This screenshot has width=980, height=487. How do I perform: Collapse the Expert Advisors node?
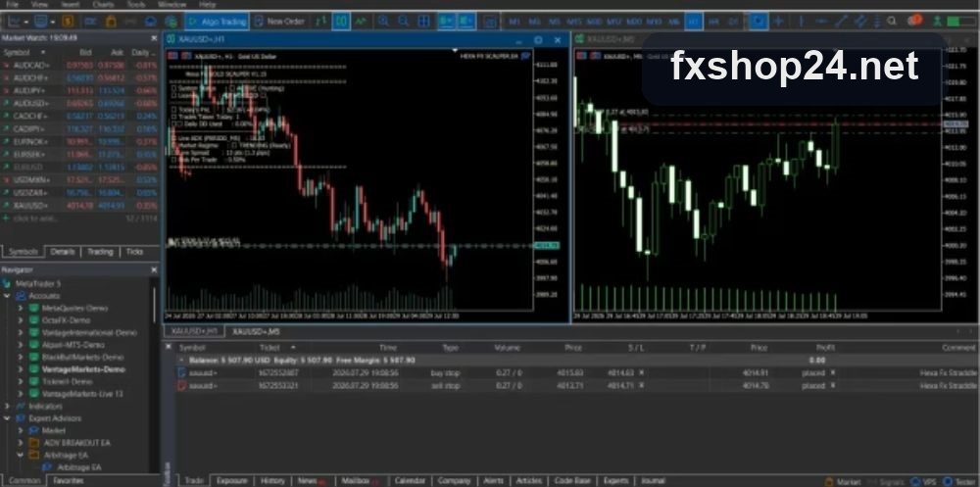coord(8,418)
